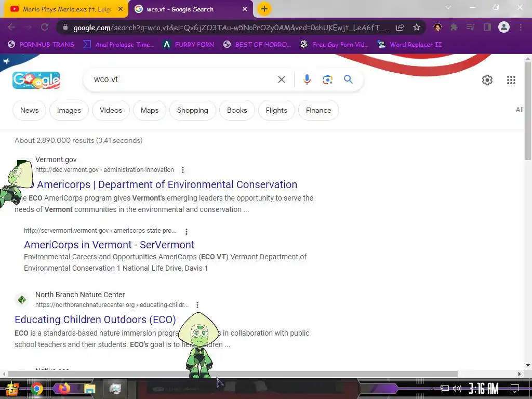Close the Mario Plays Mario.exe tab

(121, 9)
